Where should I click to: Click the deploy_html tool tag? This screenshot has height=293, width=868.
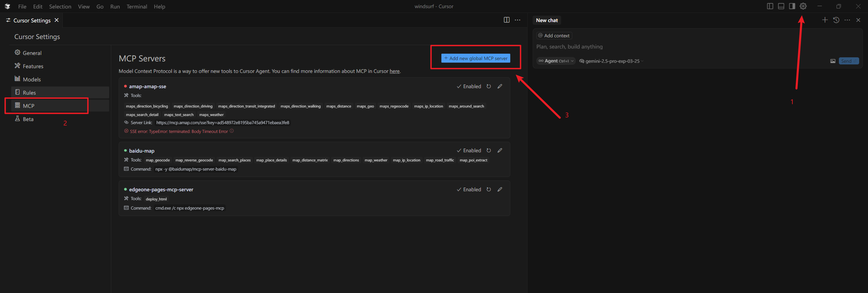tap(156, 199)
